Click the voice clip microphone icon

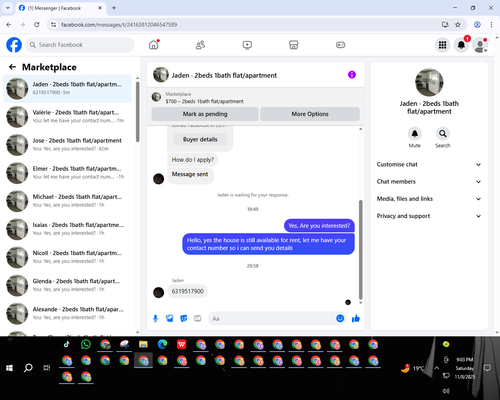pyautogui.click(x=155, y=319)
